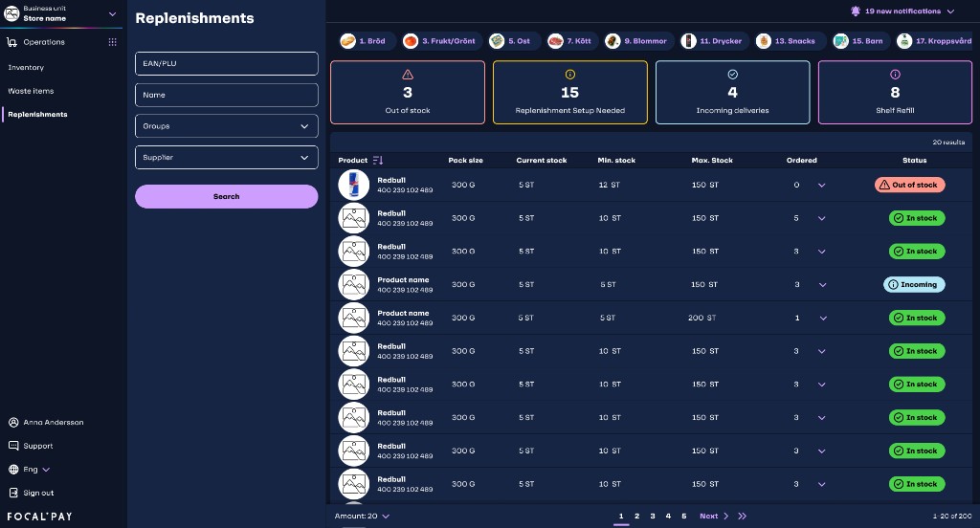The width and height of the screenshot is (980, 528).
Task: Focus the Name search field
Action: click(x=226, y=95)
